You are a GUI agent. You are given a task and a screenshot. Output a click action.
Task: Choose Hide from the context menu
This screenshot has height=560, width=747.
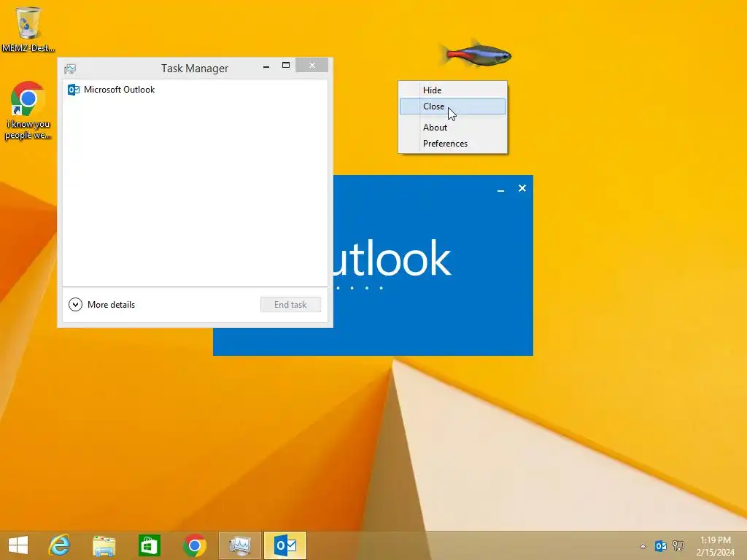click(x=452, y=90)
